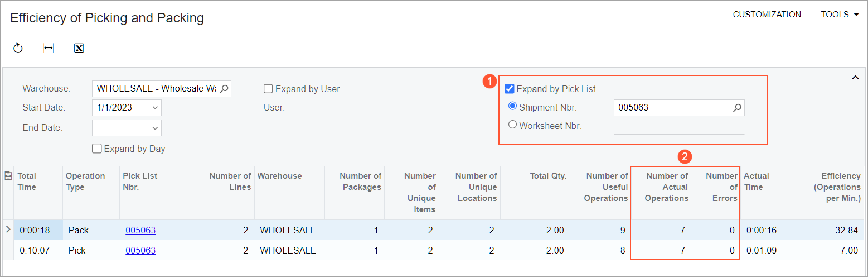The width and height of the screenshot is (868, 277).
Task: Click the grid column configuration icon
Action: pos(8,176)
